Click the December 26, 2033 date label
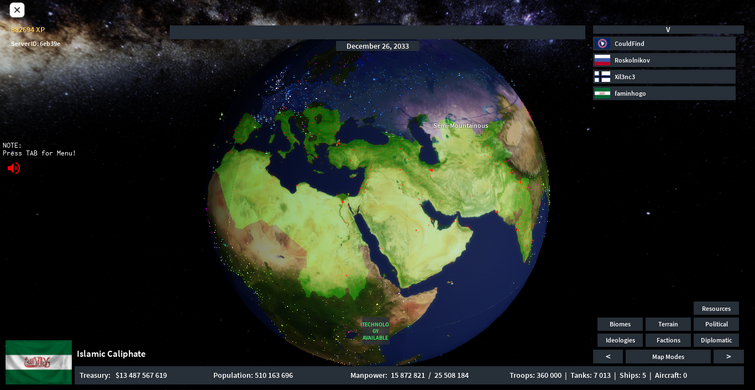This screenshot has width=755, height=390. point(378,46)
